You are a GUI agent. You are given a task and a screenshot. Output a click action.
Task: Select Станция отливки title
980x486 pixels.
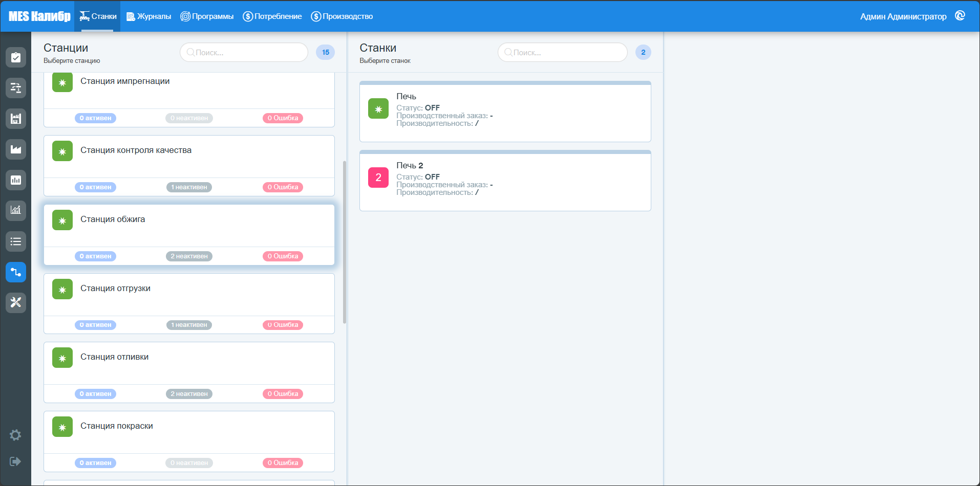[114, 357]
